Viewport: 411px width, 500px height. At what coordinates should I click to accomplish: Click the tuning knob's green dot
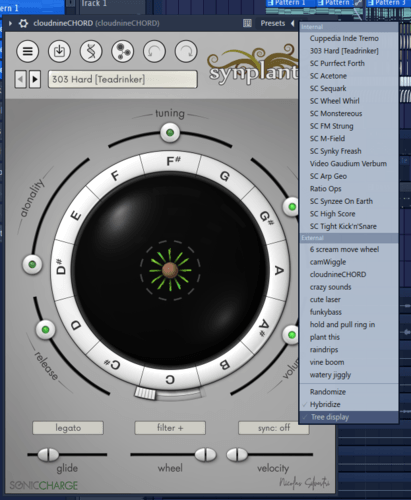170,133
